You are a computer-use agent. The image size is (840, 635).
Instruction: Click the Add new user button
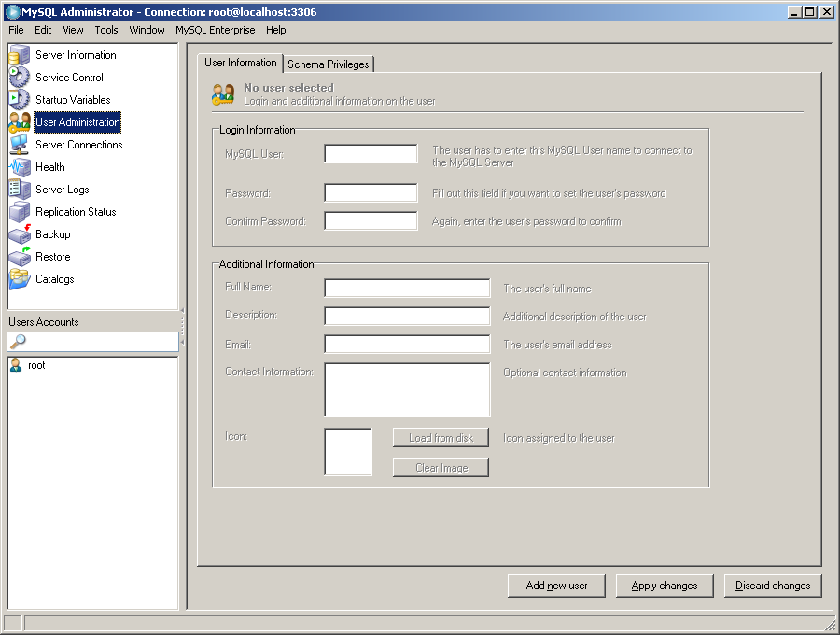pyautogui.click(x=556, y=586)
